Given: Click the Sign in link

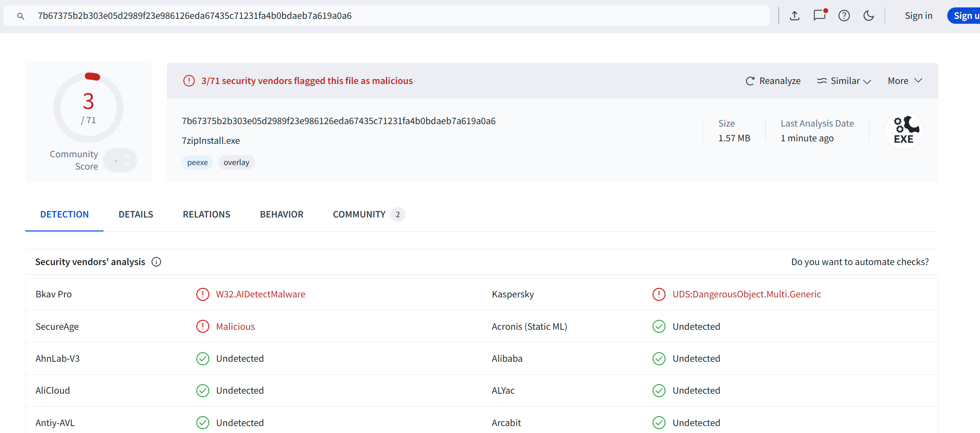Looking at the screenshot, I should pos(918,16).
